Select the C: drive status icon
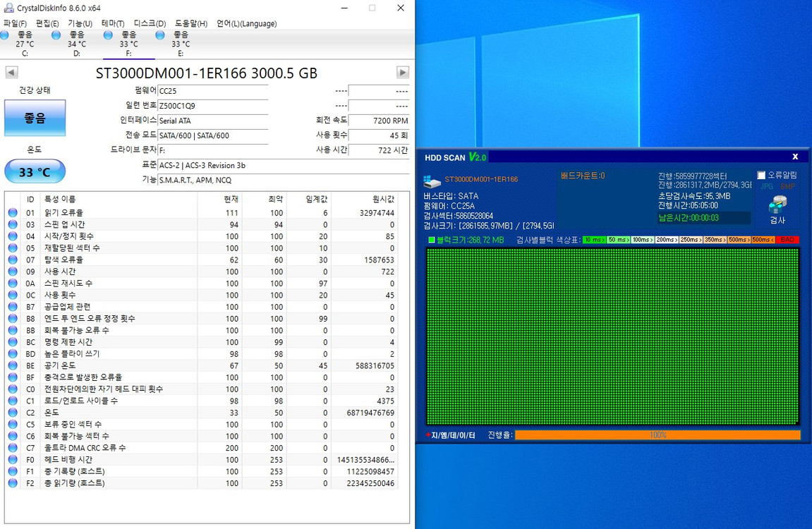The image size is (812, 529). click(6, 35)
